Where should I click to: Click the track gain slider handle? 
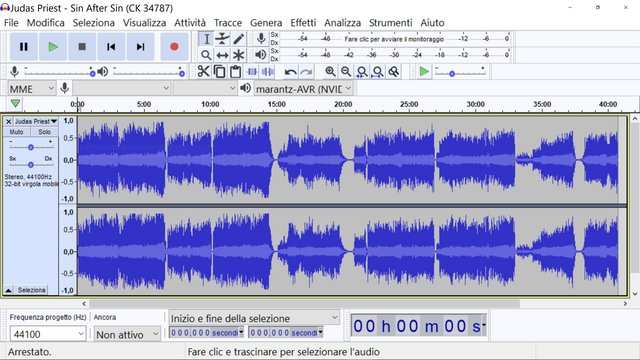pos(31,147)
